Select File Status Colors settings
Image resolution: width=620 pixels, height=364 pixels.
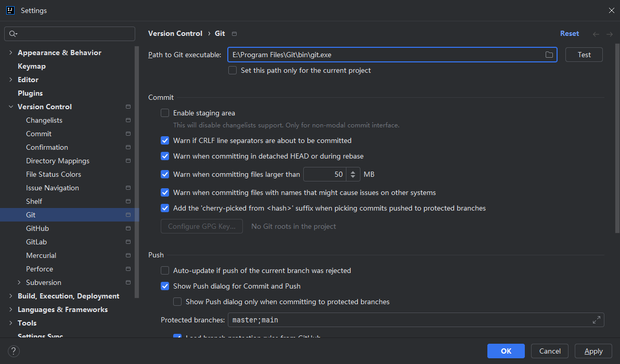(54, 174)
